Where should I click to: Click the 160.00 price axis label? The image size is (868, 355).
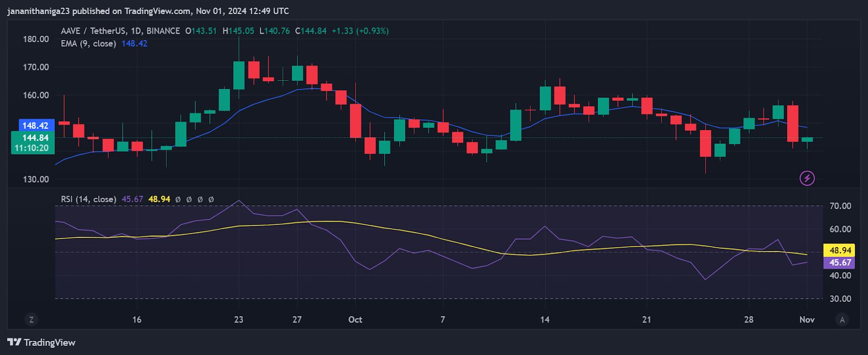coord(36,95)
